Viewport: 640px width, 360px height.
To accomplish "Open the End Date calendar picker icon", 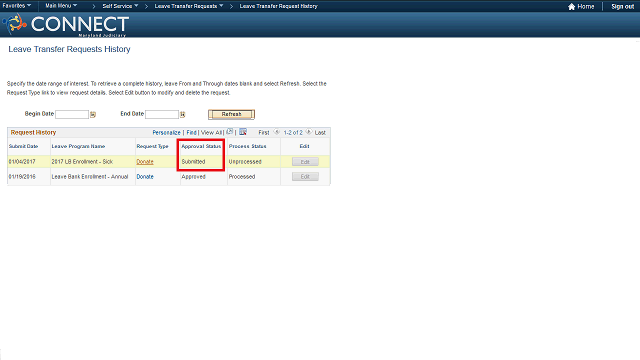I will click(182, 115).
